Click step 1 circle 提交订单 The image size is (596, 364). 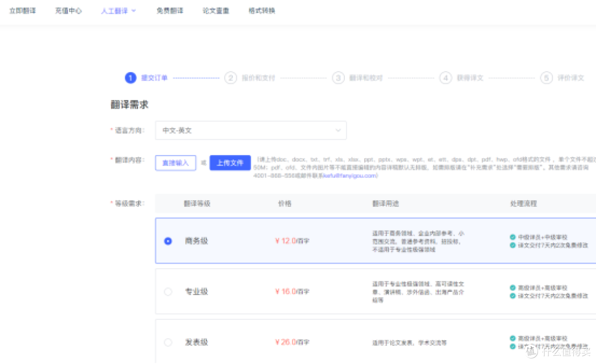click(x=130, y=78)
